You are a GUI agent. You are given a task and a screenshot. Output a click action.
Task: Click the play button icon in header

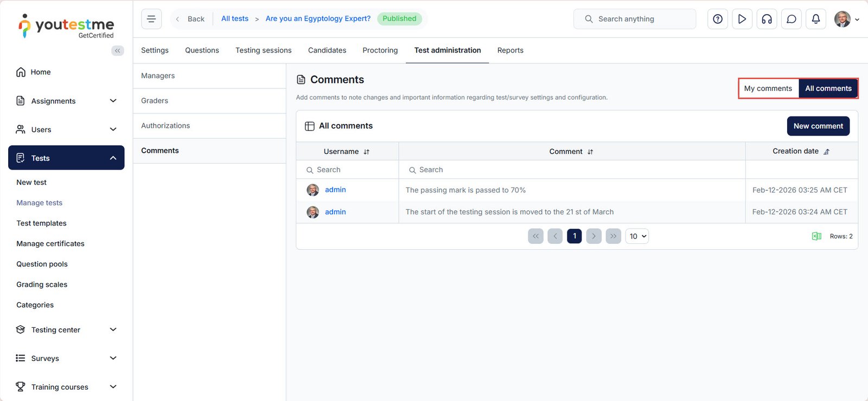coord(742,19)
